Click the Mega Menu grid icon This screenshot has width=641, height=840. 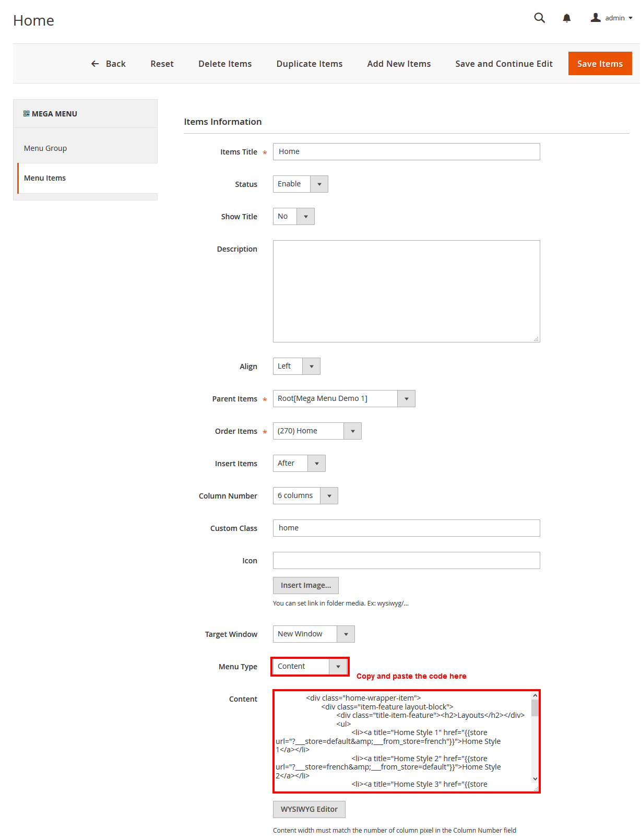pos(26,113)
